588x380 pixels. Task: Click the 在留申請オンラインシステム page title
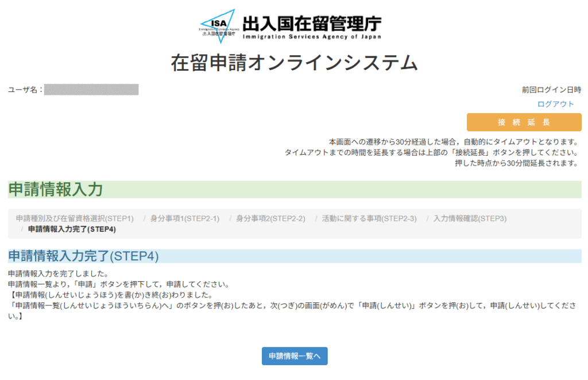pyautogui.click(x=294, y=63)
